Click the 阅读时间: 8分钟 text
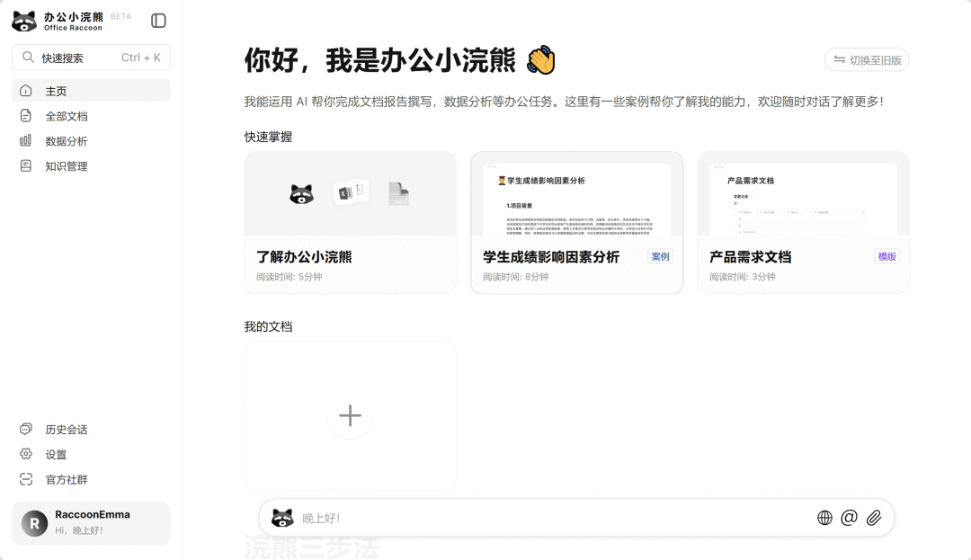Viewport: 971px width, 560px height. tap(516, 277)
